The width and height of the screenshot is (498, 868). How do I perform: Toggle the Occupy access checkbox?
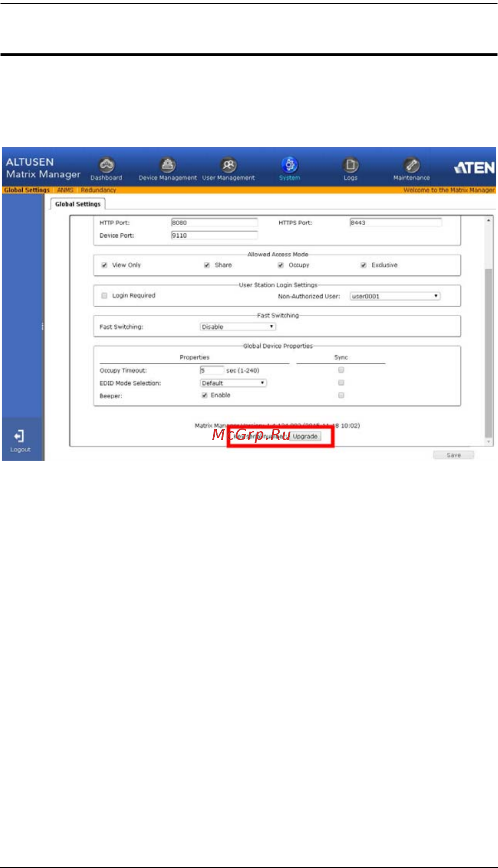280,265
